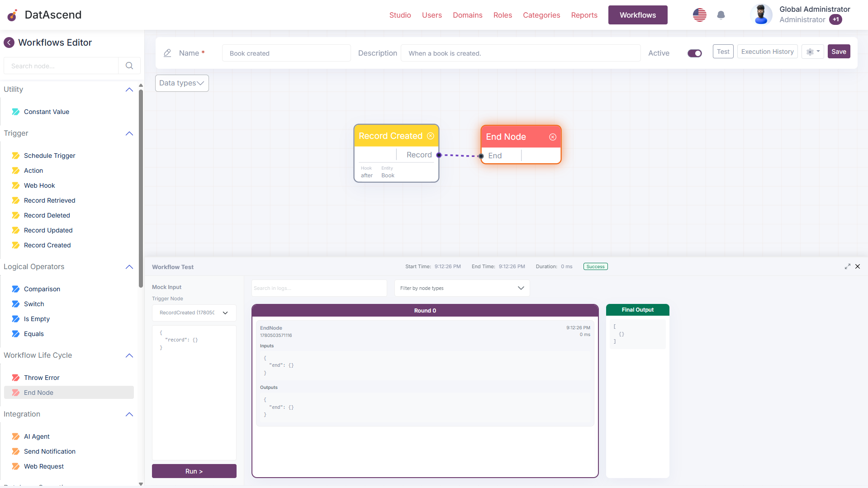The width and height of the screenshot is (868, 488).
Task: Click the Description field
Action: pos(521,53)
